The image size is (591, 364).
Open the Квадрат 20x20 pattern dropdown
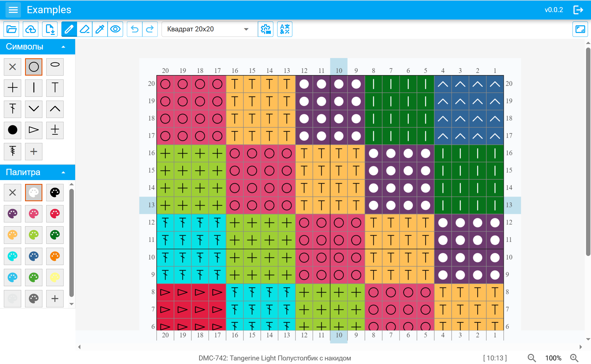[x=208, y=29]
